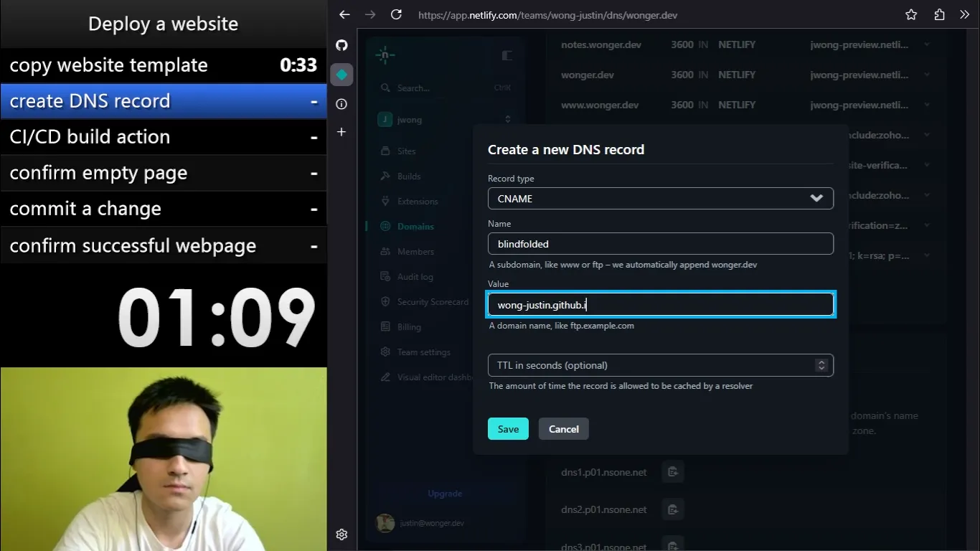
Task: Collapse the Netlify navigation panel icon
Action: click(x=507, y=55)
